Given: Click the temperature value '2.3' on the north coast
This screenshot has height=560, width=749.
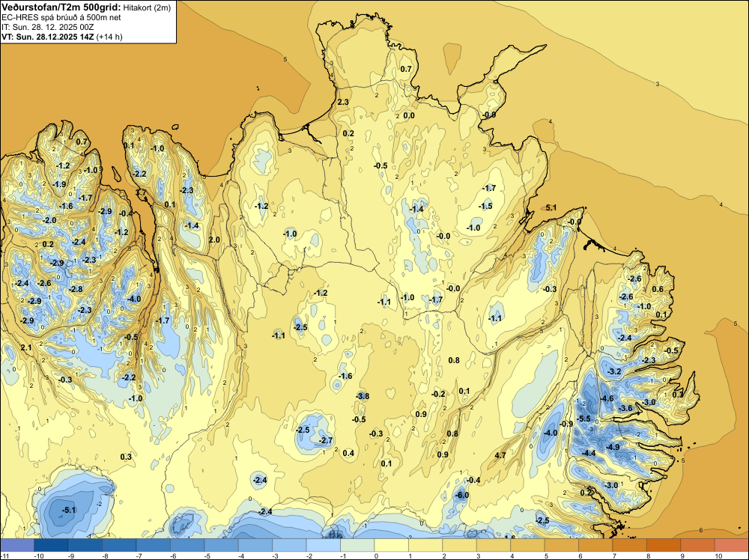Looking at the screenshot, I should coord(343,102).
